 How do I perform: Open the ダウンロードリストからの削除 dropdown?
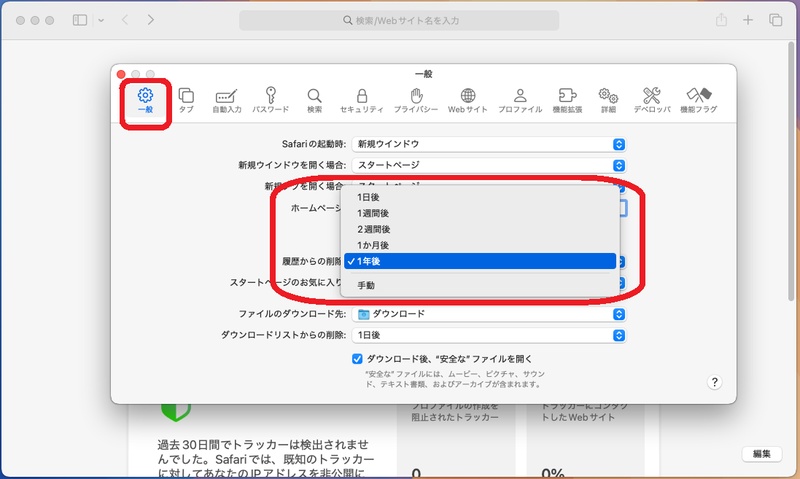tap(489, 335)
